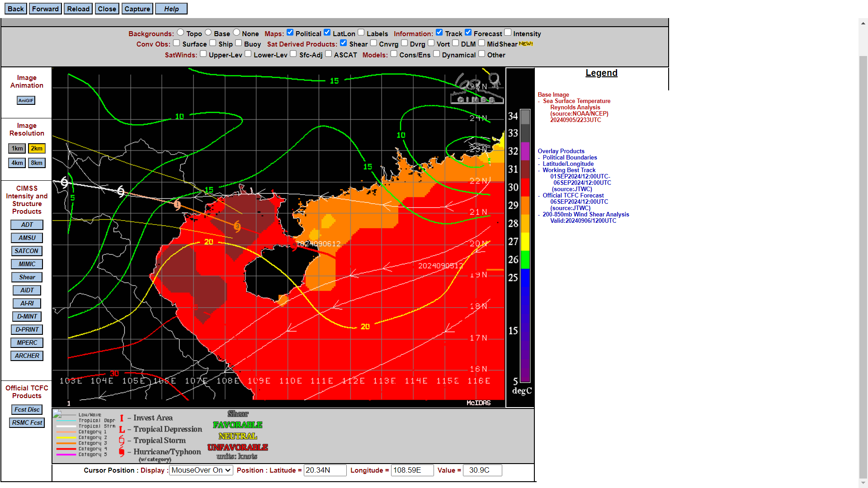Screen dimensions: 868x488
Task: Open the D-PRINT product
Action: (x=27, y=329)
